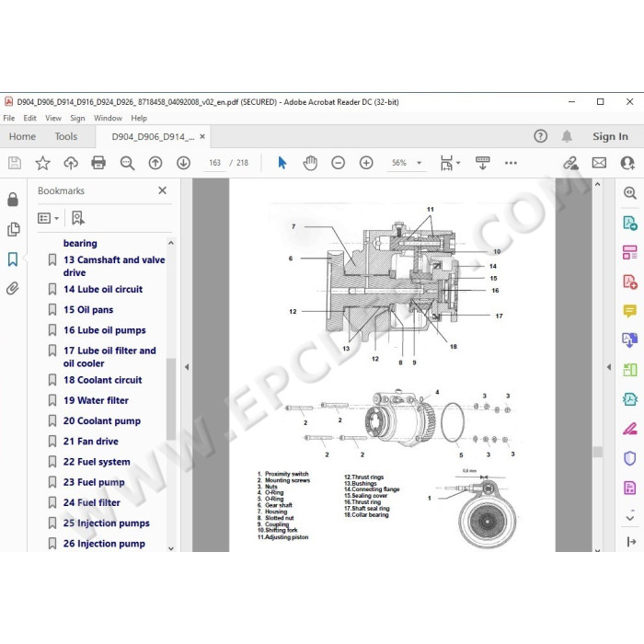This screenshot has width=644, height=644.
Task: Open search tool in right pane
Action: click(630, 192)
